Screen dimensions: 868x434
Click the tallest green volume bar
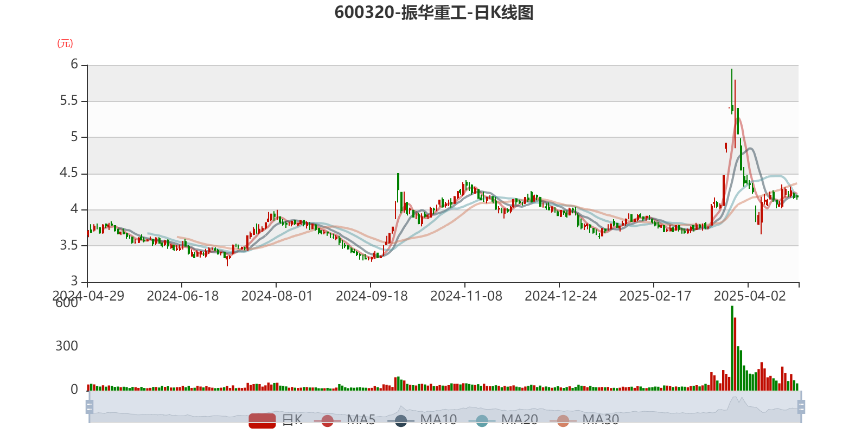[x=732, y=348]
